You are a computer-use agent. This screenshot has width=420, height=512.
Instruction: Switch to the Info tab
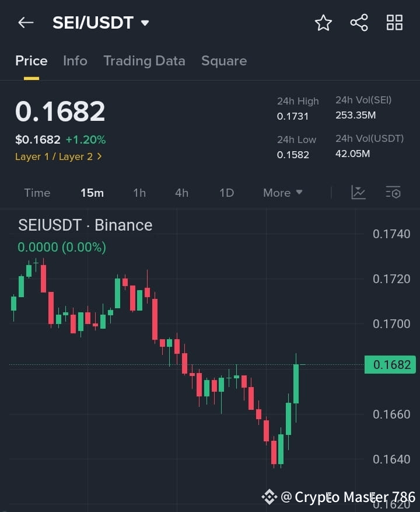pyautogui.click(x=75, y=61)
